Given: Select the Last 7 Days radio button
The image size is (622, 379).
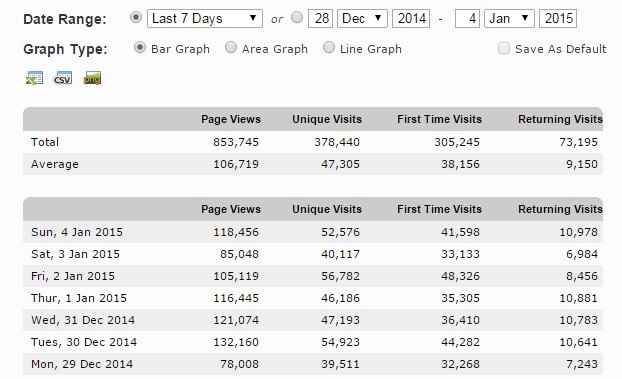Looking at the screenshot, I should (x=136, y=17).
